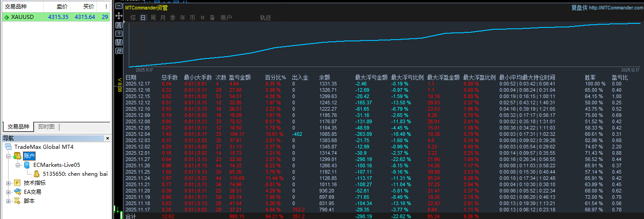Click the minus collapse icon of MTCommander panel
The width and height of the screenshot is (644, 219).
click(x=119, y=7)
